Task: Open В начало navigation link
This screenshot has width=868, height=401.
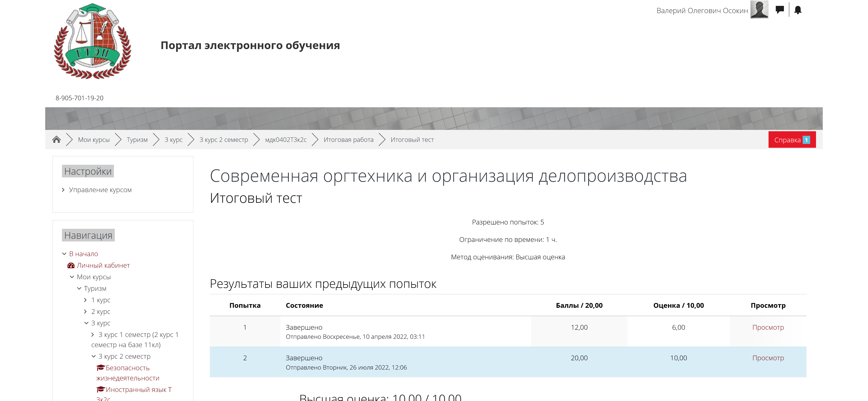Action: click(83, 254)
